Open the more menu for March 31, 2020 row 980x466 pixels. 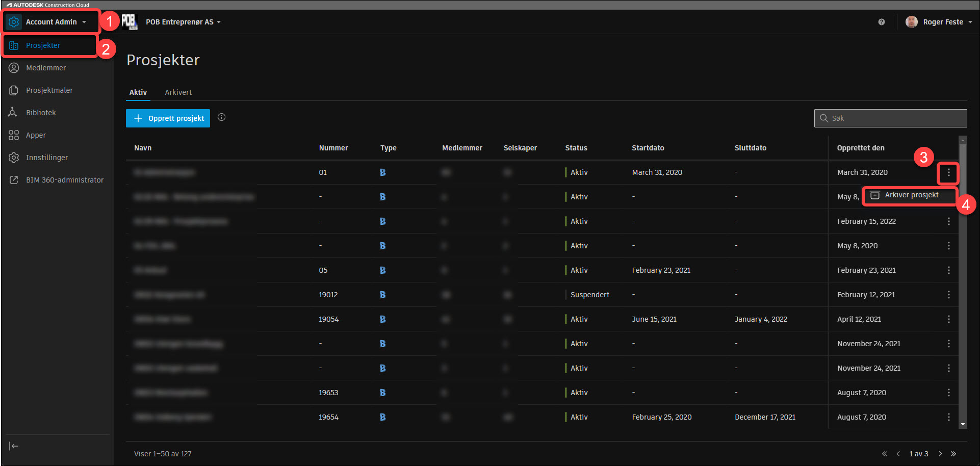point(948,173)
